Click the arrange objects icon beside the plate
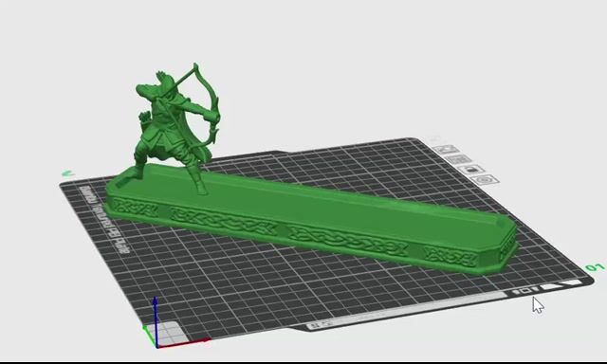This screenshot has height=364, width=607. (x=459, y=159)
